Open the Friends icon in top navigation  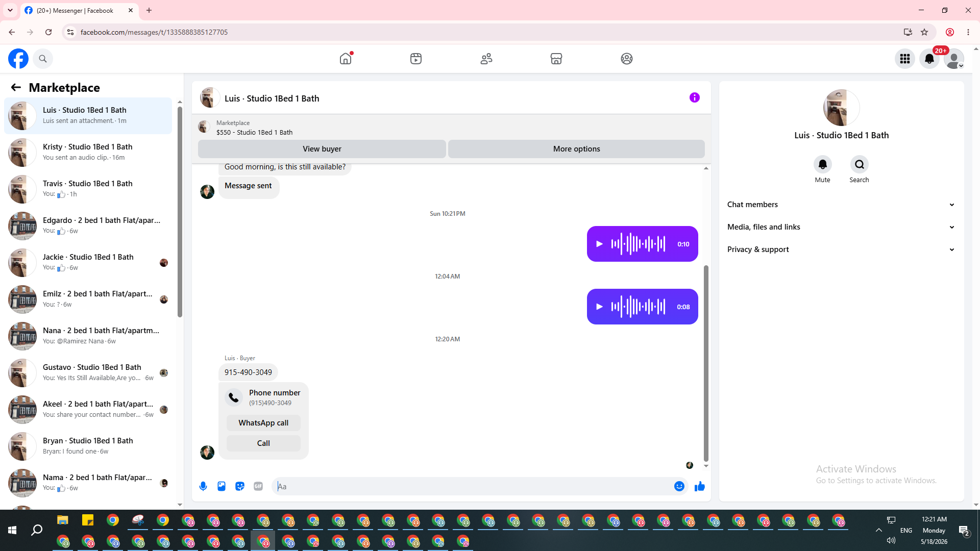pyautogui.click(x=486, y=59)
